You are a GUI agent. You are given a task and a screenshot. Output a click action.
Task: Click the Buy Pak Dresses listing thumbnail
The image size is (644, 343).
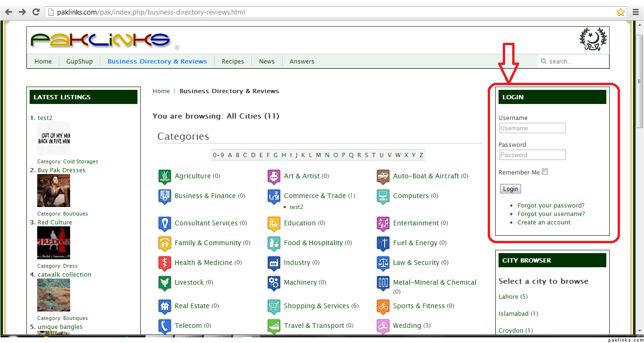pyautogui.click(x=54, y=191)
